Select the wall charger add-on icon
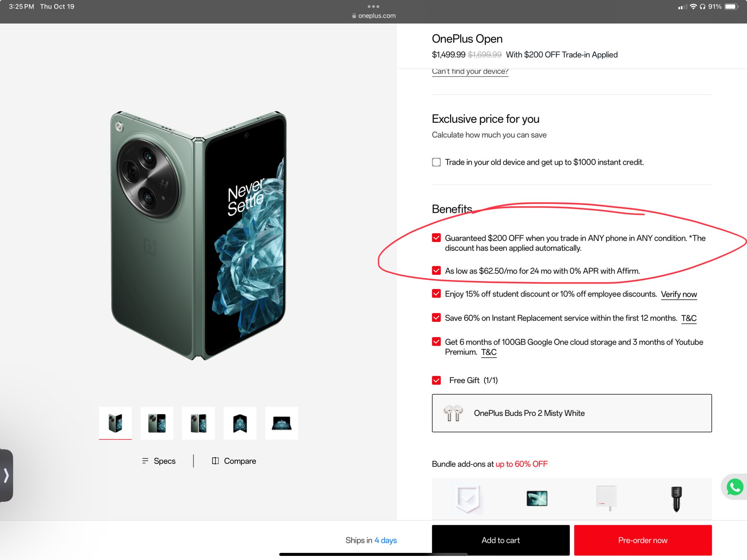This screenshot has height=560, width=747. 606,498
